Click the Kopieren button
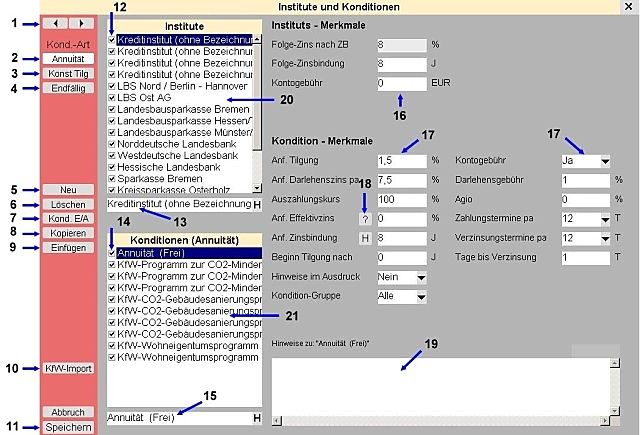Viewport: 640px width, 435px height. pos(68,233)
